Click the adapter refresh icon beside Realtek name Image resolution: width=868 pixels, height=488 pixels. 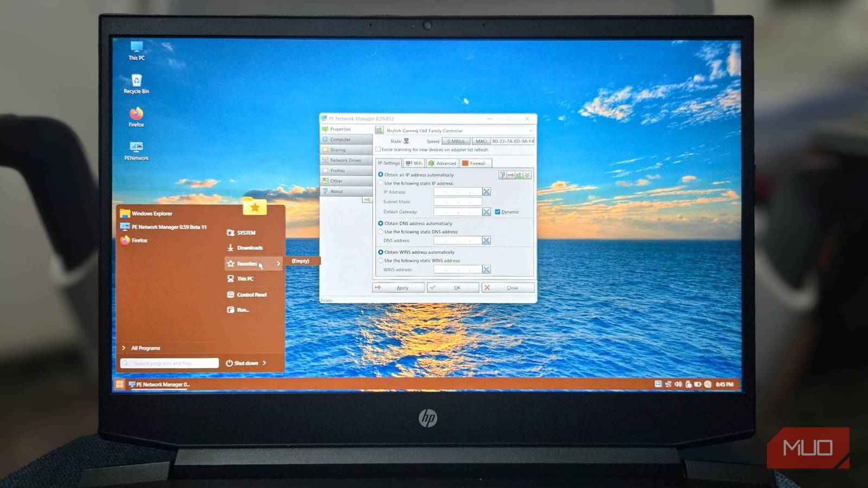379,131
